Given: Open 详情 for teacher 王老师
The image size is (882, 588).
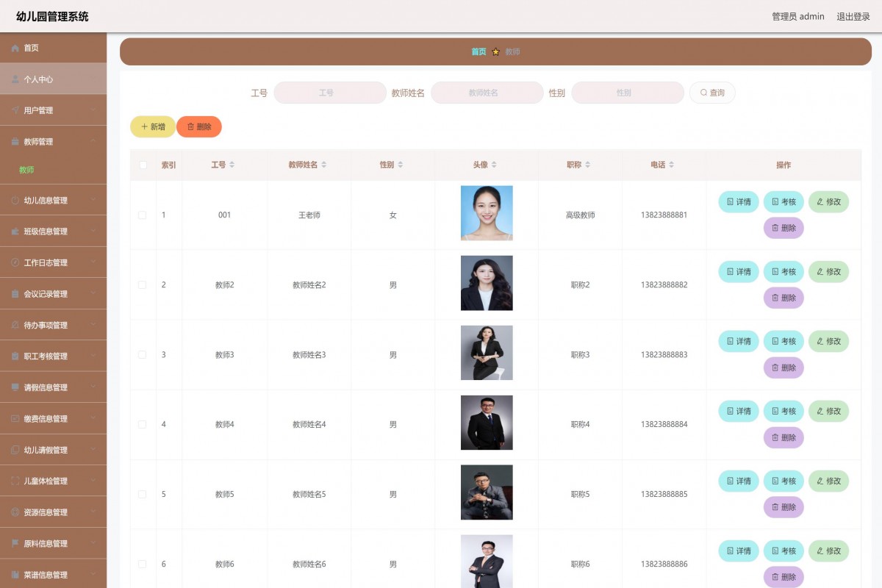Looking at the screenshot, I should [738, 202].
